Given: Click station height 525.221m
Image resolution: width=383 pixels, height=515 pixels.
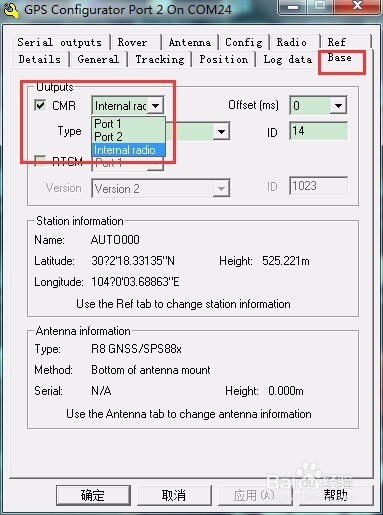Looking at the screenshot, I should coord(286,261).
